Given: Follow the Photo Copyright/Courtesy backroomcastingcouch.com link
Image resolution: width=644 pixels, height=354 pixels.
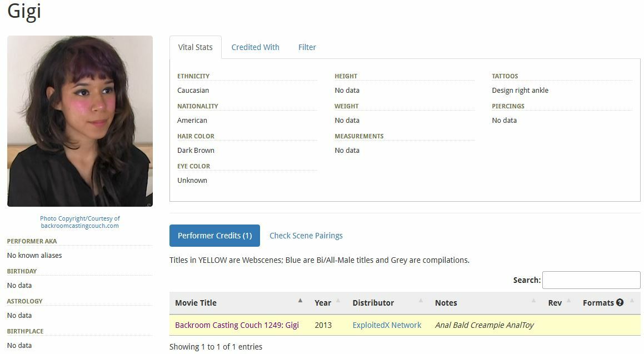Looking at the screenshot, I should pos(79,222).
